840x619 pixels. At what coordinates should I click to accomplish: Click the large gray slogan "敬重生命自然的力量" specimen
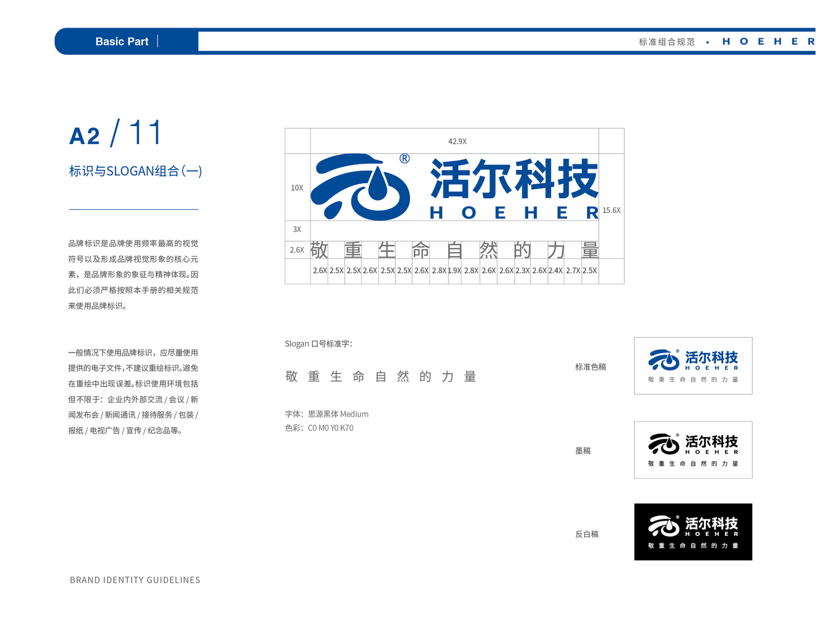click(x=381, y=377)
